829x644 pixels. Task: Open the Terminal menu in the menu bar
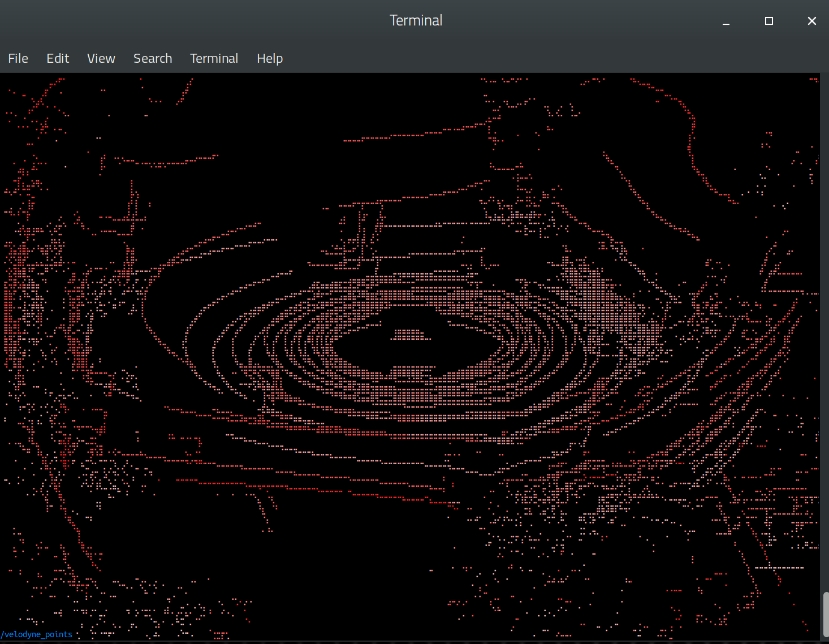click(x=214, y=58)
